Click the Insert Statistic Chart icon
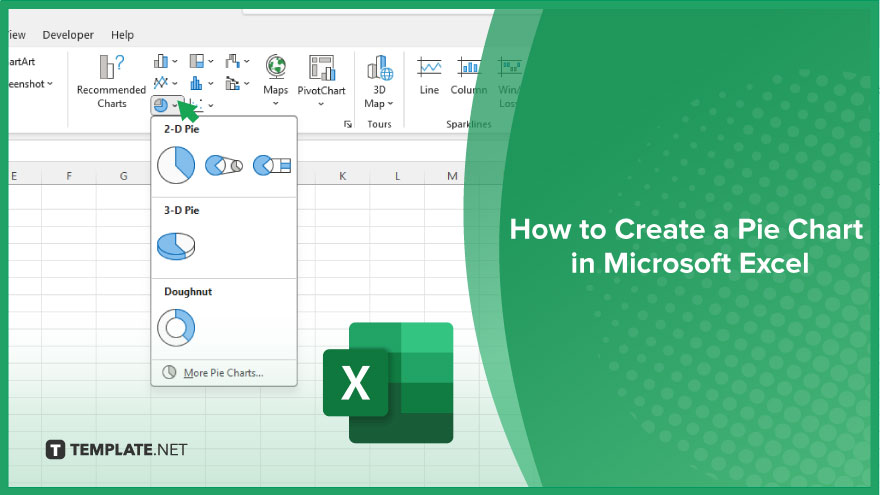 click(196, 83)
